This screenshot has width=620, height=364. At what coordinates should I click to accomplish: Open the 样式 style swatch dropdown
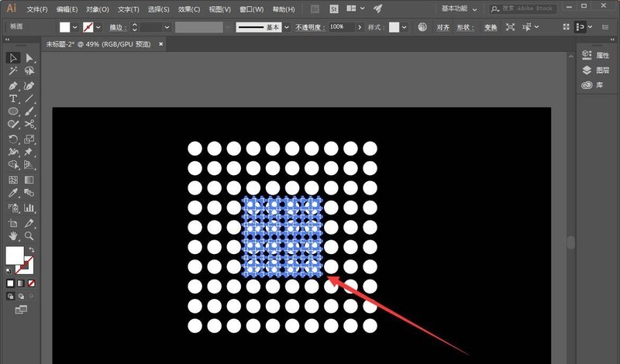(406, 26)
